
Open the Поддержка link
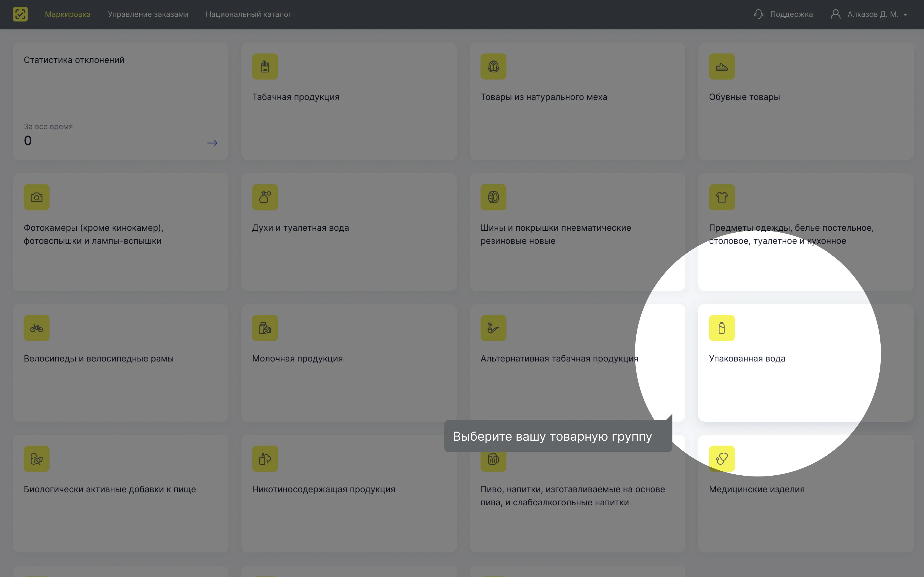[x=791, y=14]
